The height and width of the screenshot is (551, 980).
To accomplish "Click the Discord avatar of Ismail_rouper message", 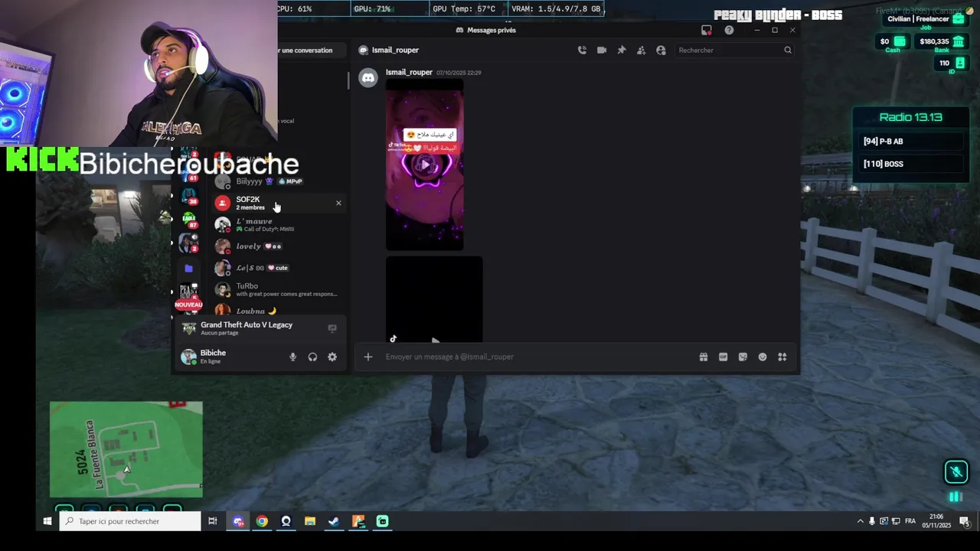I will point(368,77).
